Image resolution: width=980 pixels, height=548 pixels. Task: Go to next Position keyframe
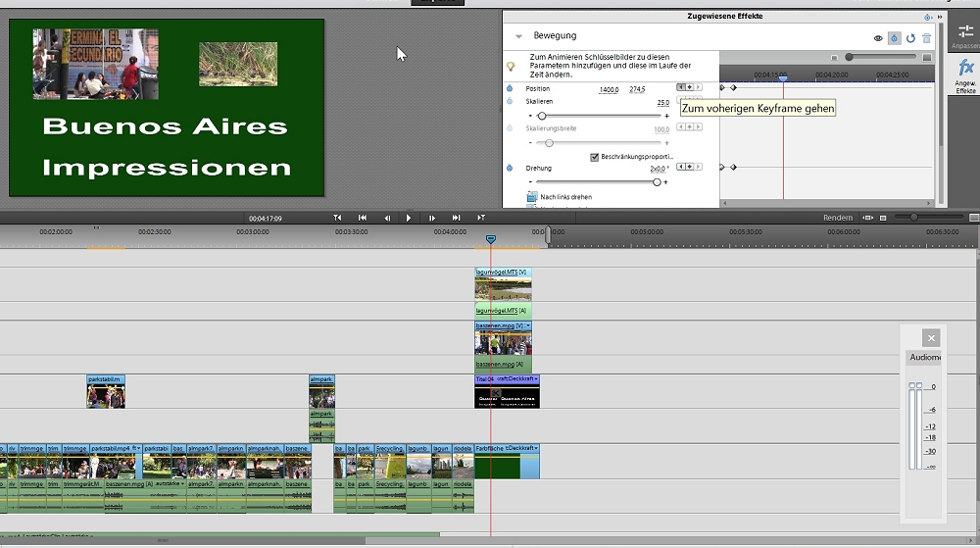(698, 87)
